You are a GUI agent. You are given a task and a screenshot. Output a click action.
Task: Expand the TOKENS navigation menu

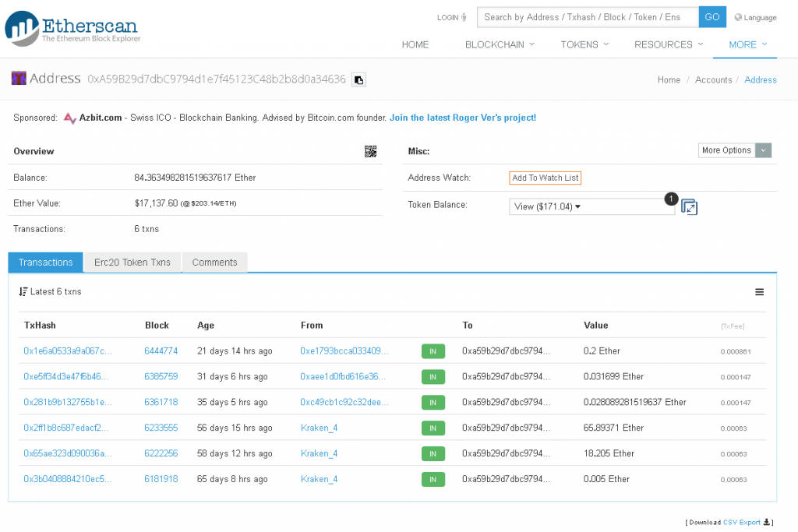(x=584, y=44)
